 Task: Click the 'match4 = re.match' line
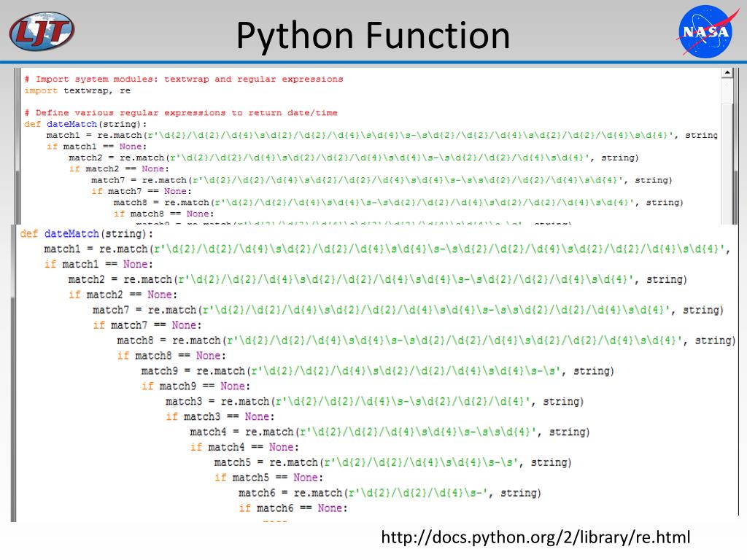(390, 432)
